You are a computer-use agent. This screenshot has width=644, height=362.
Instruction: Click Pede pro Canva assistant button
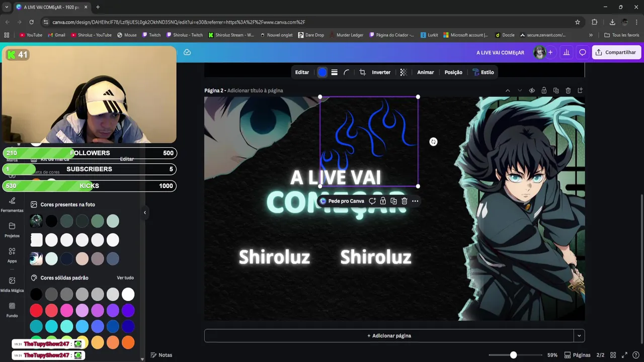342,201
